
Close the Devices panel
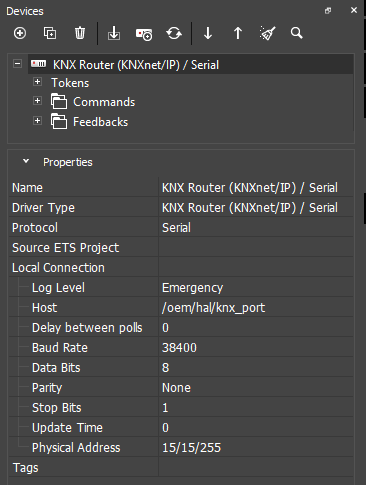coord(354,10)
